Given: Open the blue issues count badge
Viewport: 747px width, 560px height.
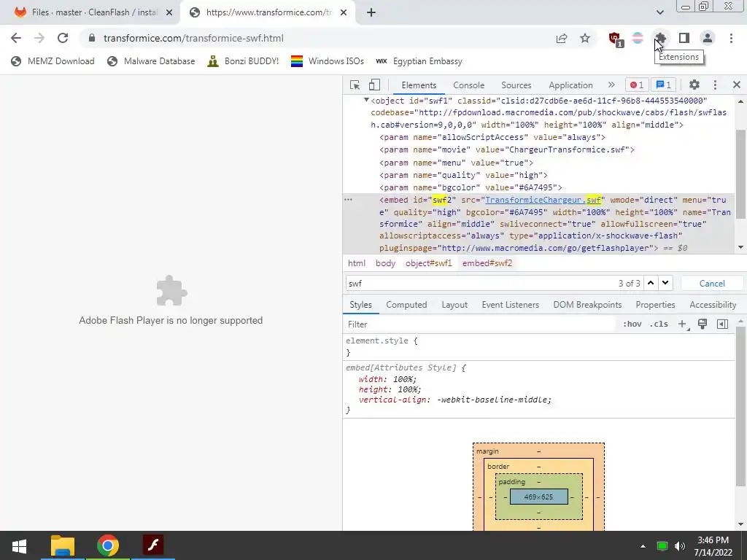Looking at the screenshot, I should (x=664, y=85).
